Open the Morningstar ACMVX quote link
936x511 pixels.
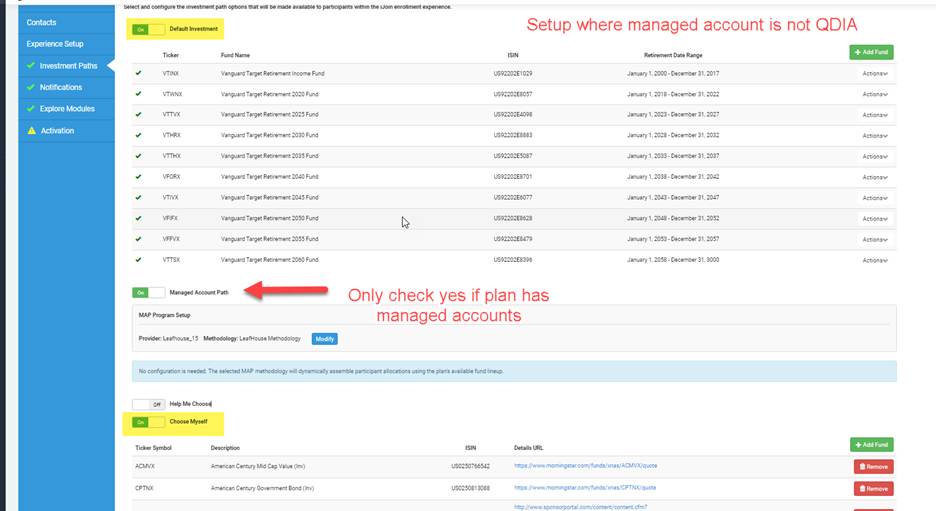coord(585,466)
